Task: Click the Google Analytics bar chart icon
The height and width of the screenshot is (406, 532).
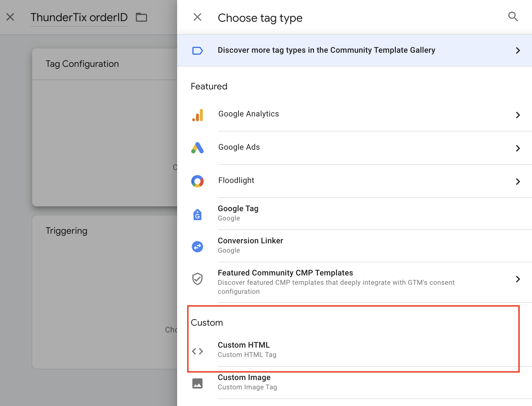Action: tap(197, 115)
